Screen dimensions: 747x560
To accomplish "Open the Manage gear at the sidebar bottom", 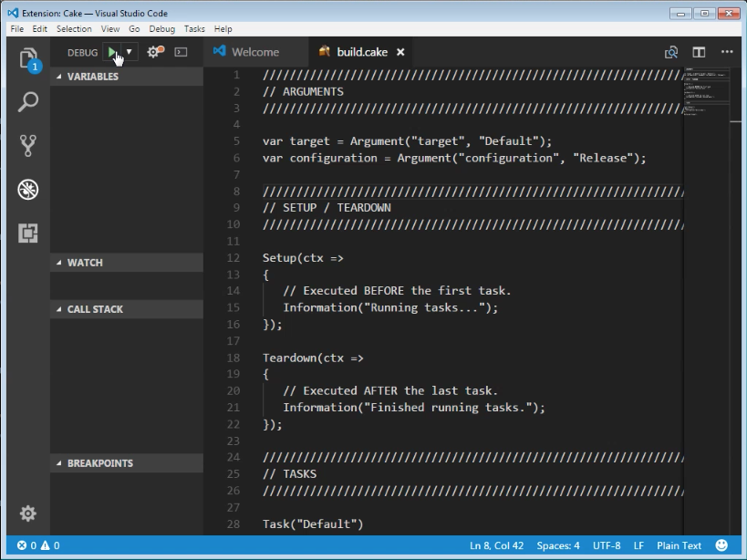I will pos(28,513).
